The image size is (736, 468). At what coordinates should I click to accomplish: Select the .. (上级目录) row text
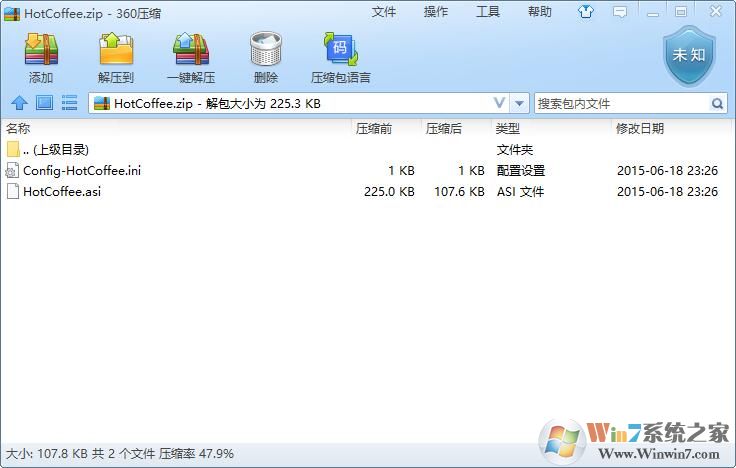56,150
